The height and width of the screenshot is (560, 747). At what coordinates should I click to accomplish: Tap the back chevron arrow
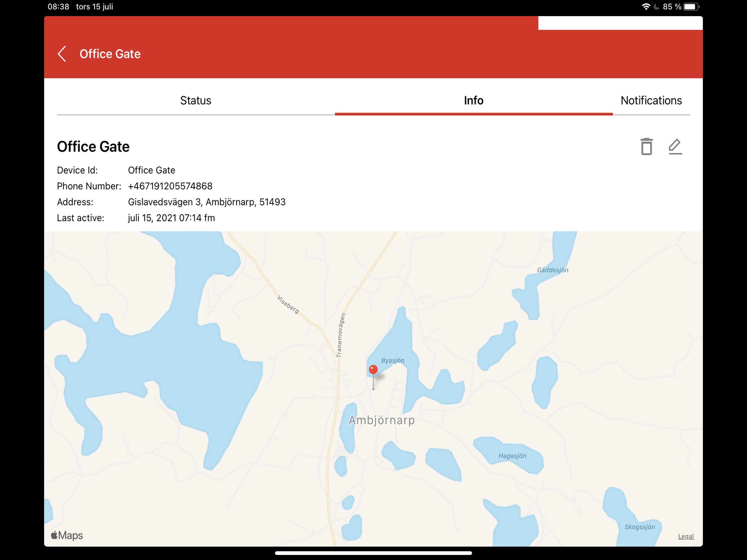pyautogui.click(x=62, y=54)
